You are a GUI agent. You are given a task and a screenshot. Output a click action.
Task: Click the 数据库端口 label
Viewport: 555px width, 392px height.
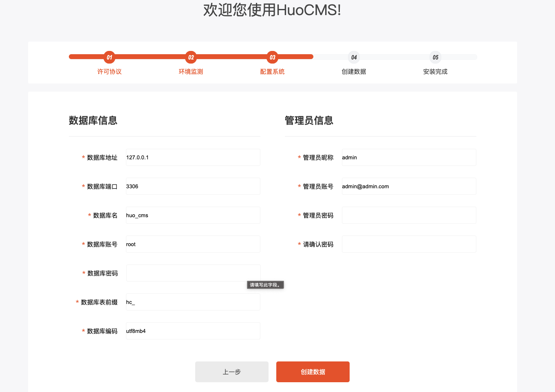[x=102, y=187]
